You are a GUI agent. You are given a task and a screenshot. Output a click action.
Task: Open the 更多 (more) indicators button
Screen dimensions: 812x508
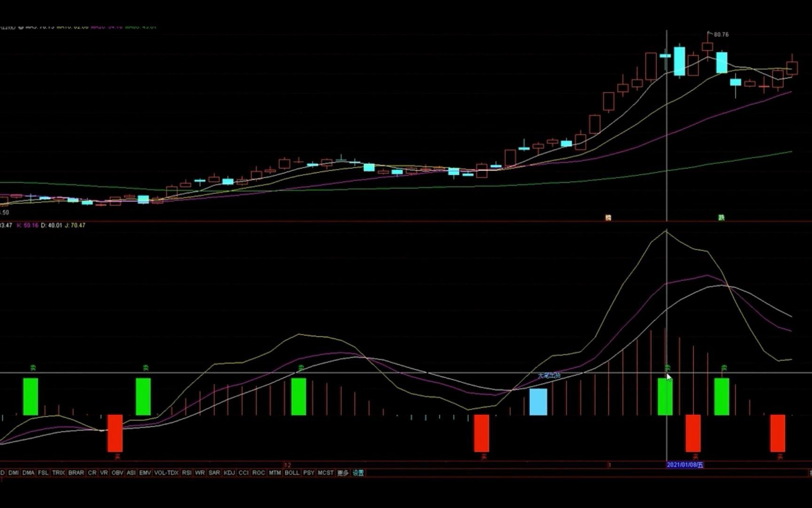(x=343, y=473)
